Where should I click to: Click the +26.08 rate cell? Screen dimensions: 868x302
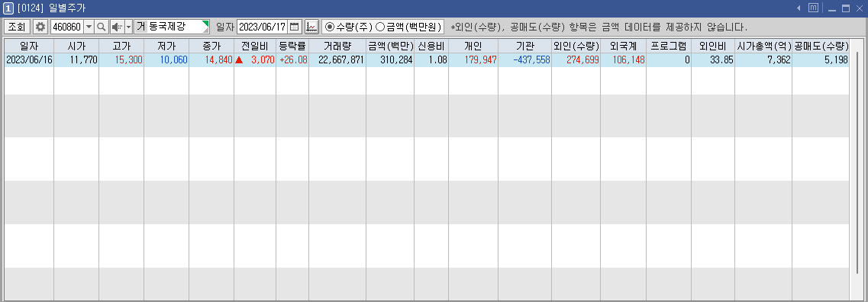coord(292,59)
